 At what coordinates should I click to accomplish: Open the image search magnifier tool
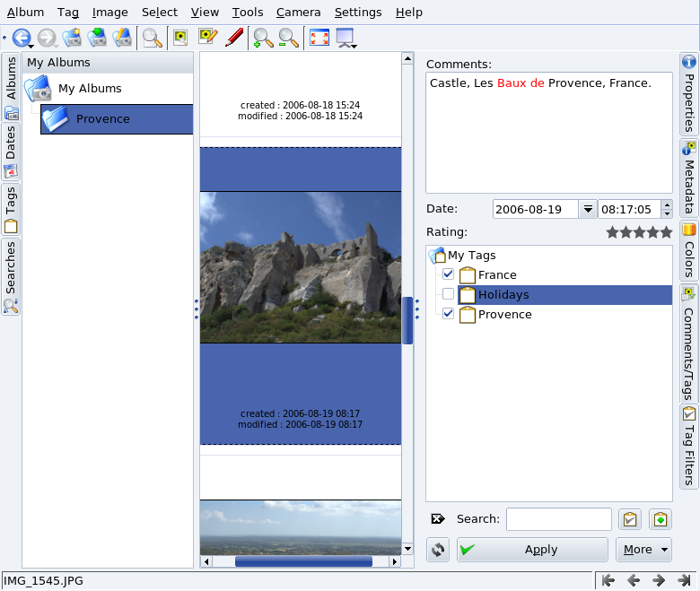(x=153, y=38)
